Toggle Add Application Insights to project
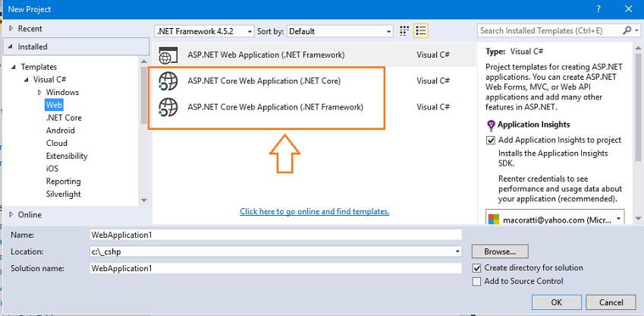This screenshot has width=644, height=316. pyautogui.click(x=491, y=140)
